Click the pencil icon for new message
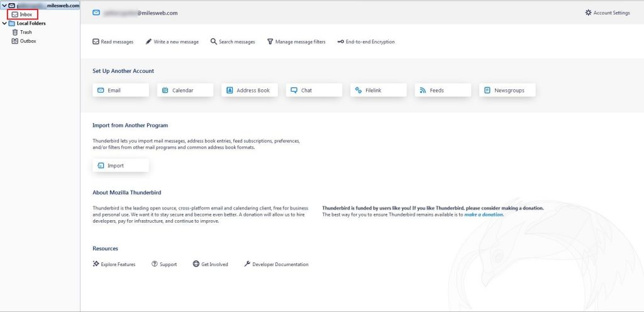This screenshot has width=644, height=312. pyautogui.click(x=148, y=42)
